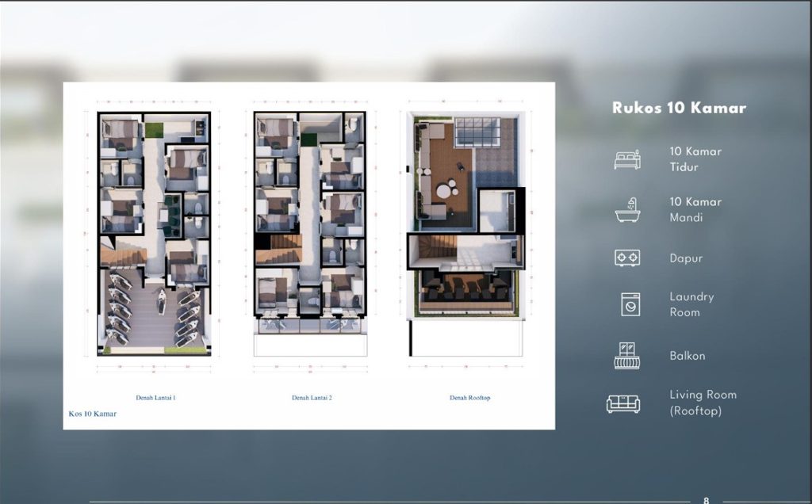Screen dimensions: 812x504
Task: Click the "10 Kamar Tidur" text
Action: coord(695,158)
